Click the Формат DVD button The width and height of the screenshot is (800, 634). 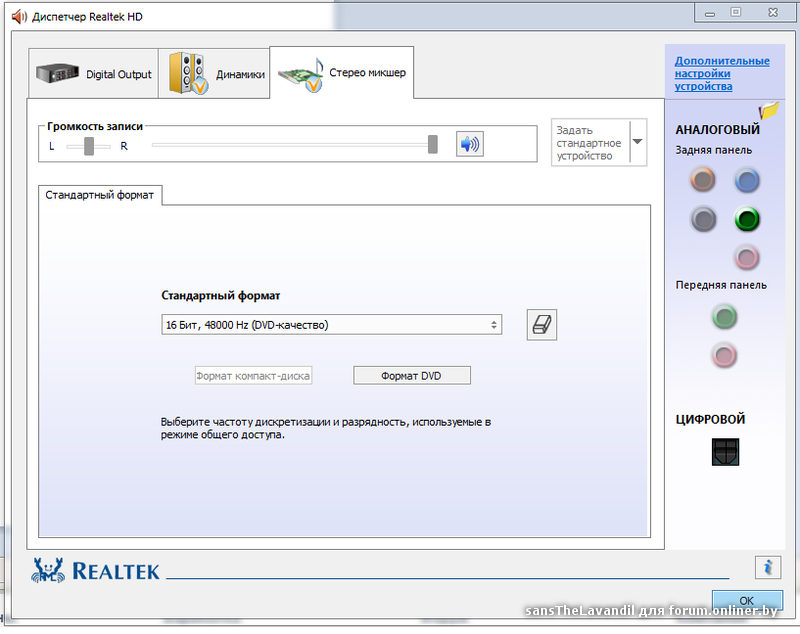tap(412, 376)
